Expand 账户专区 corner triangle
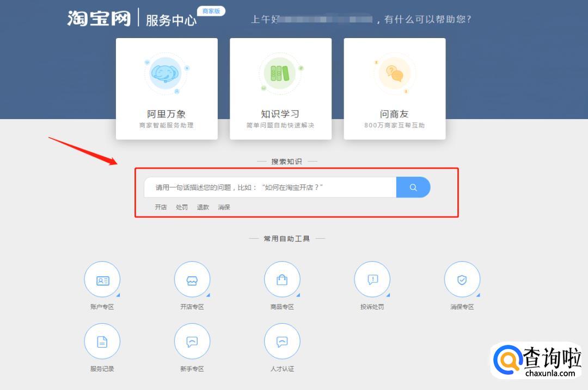Screen dimensions: 588x390 (x=118, y=295)
